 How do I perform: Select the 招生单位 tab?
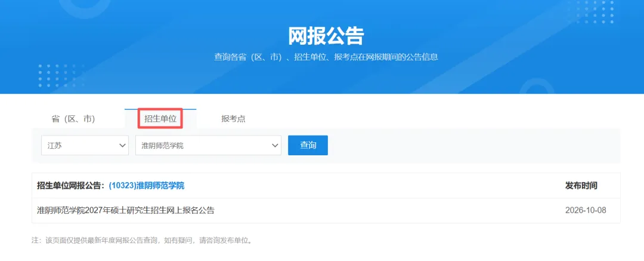pos(160,119)
